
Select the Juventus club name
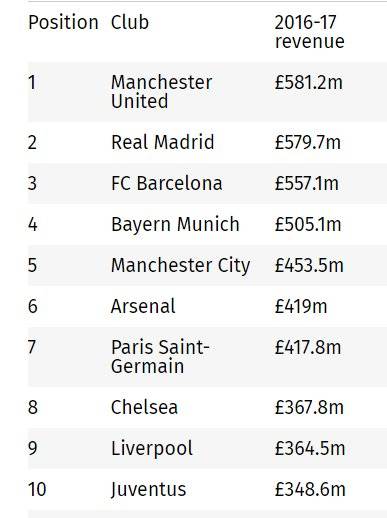(x=148, y=490)
